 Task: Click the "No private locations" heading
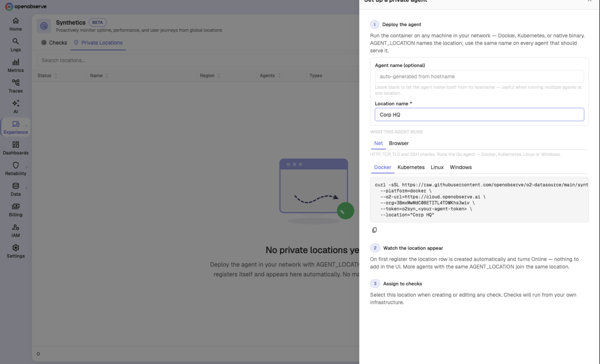(x=312, y=250)
